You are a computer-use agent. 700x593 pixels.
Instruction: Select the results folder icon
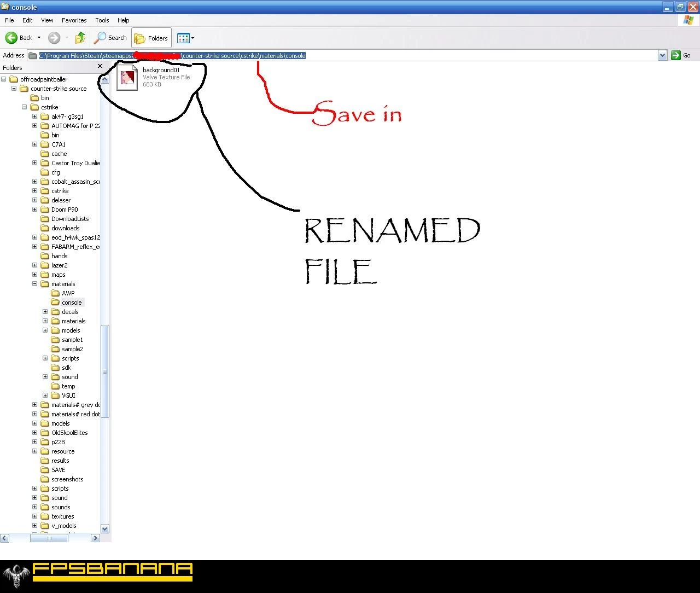pyautogui.click(x=45, y=461)
